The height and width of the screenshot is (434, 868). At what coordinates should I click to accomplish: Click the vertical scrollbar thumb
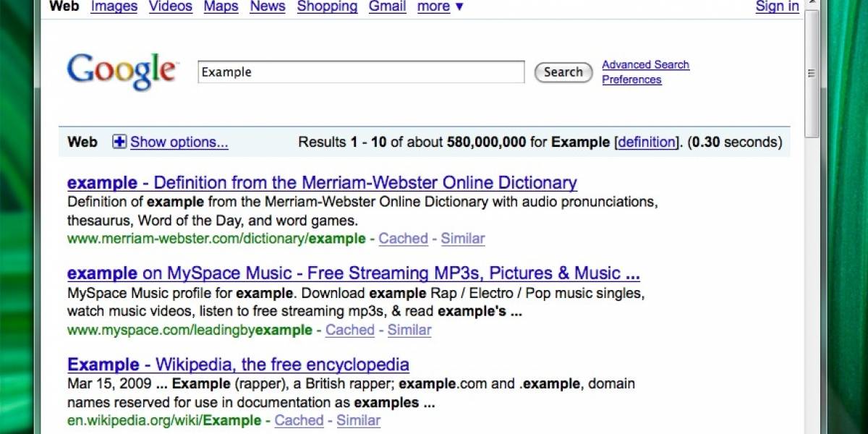pyautogui.click(x=812, y=73)
